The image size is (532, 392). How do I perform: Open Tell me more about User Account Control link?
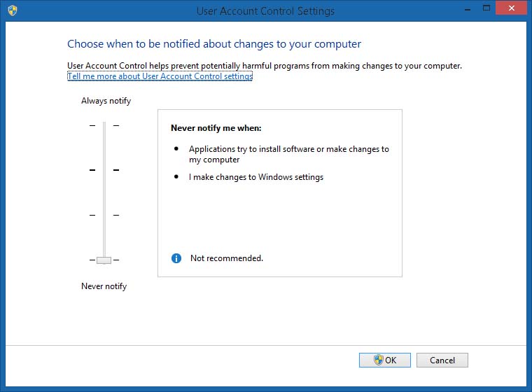[x=160, y=76]
